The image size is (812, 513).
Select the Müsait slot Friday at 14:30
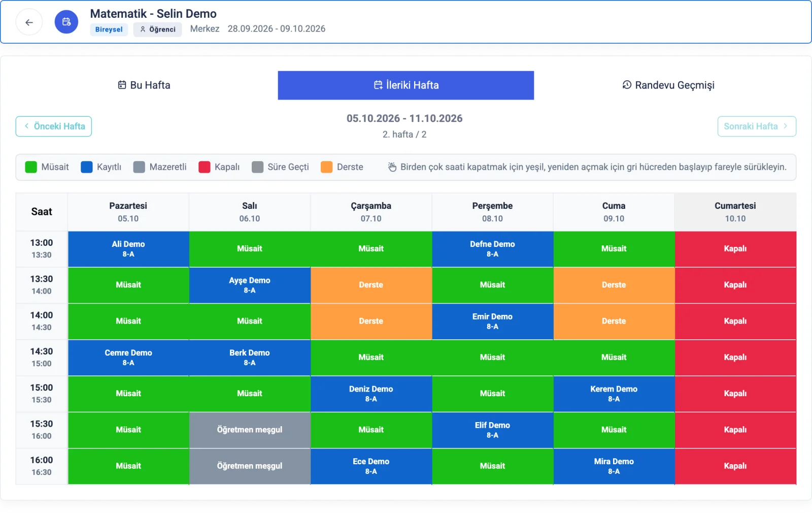click(614, 358)
